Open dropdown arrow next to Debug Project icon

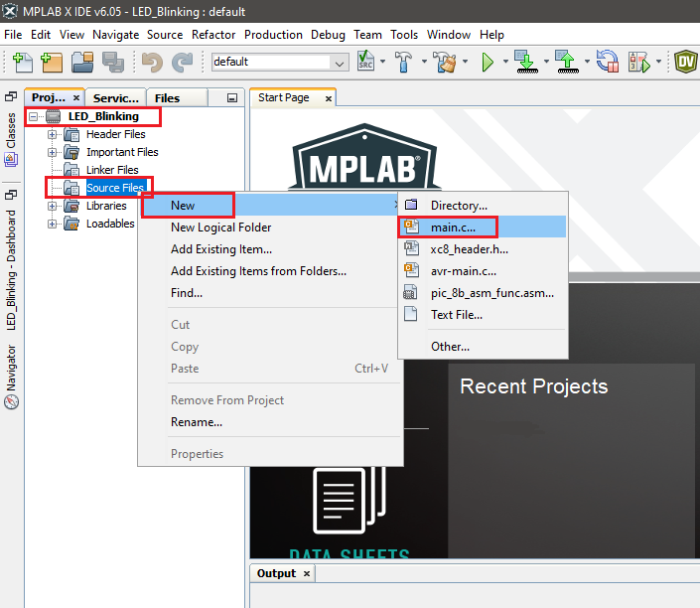point(658,62)
